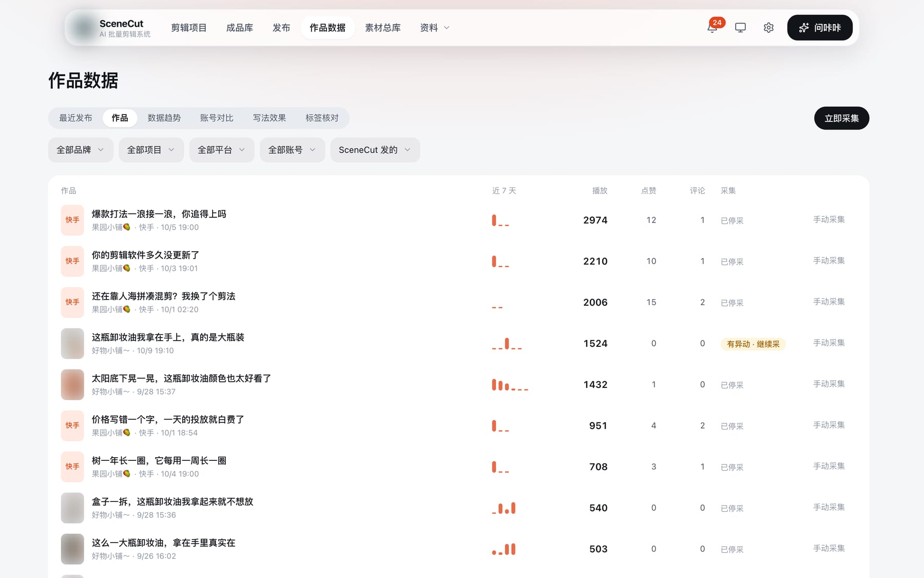Go to 剪辑项目 in top navigation
Screen dimensions: 924x578
(x=189, y=28)
